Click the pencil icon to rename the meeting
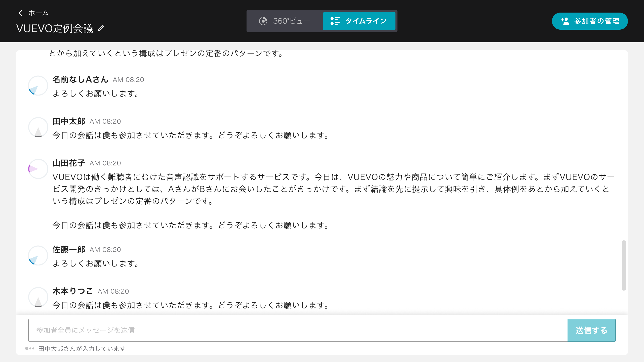Viewport: 644px width, 362px height. click(x=101, y=28)
